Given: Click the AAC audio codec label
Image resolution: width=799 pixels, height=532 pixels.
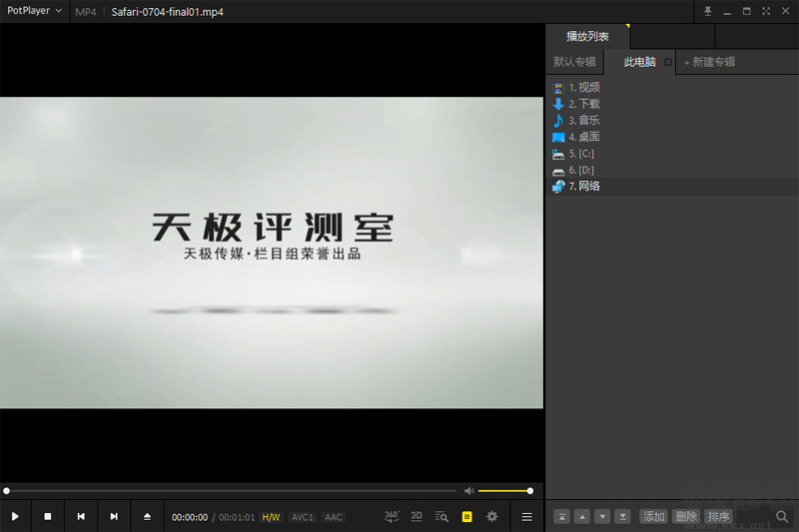Looking at the screenshot, I should coord(334,517).
